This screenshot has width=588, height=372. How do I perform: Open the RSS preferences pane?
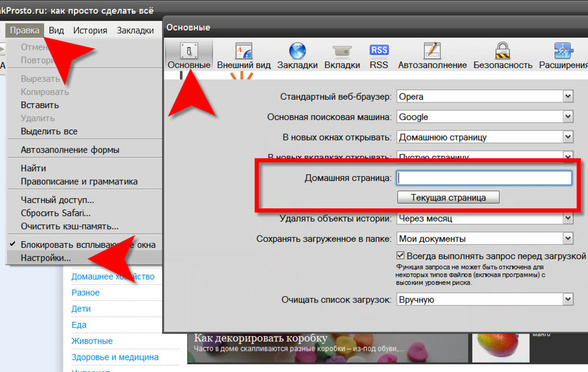click(379, 55)
